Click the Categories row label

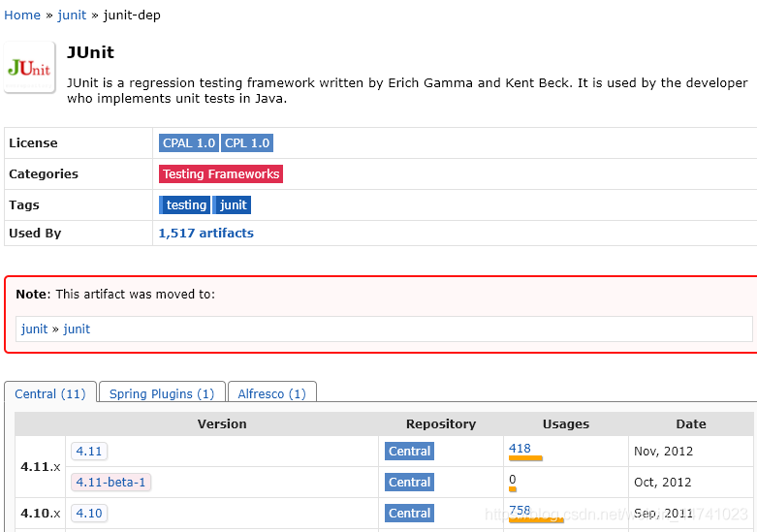pos(44,173)
